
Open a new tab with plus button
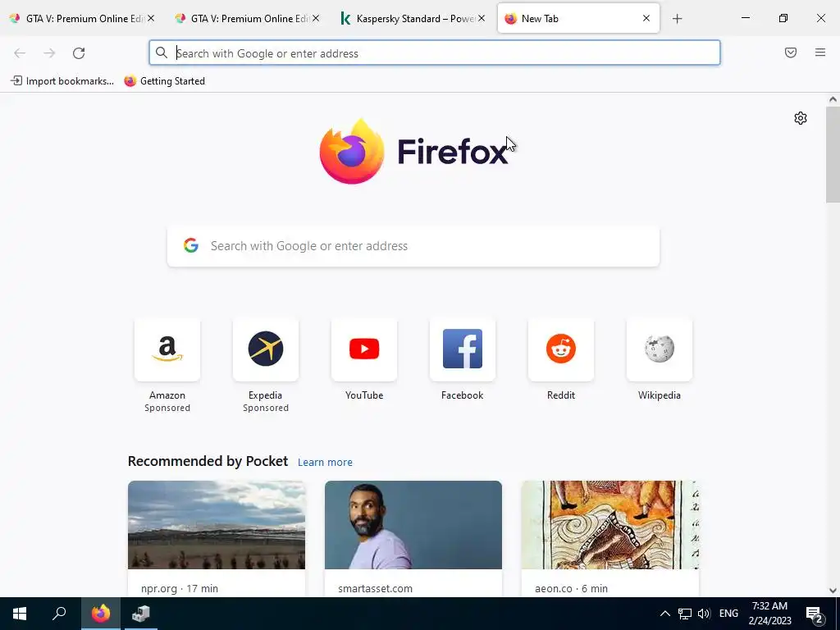point(677,19)
